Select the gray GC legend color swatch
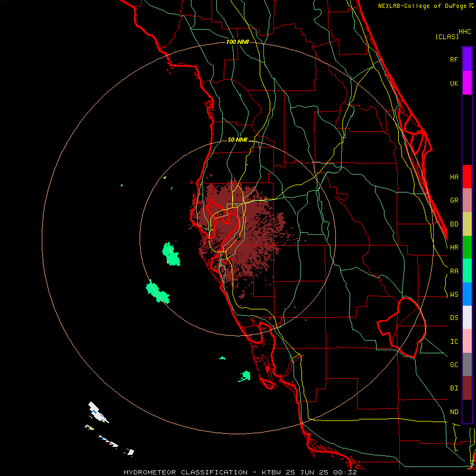This screenshot has height=476, width=476. point(467,364)
